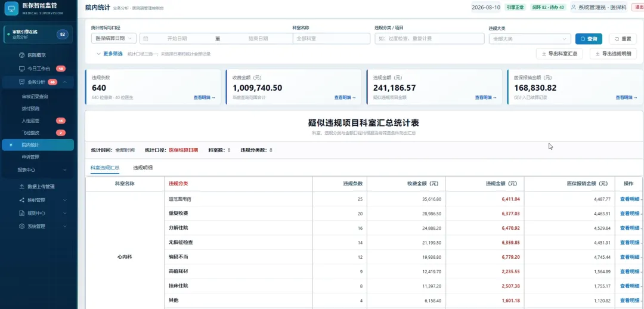Open the 医保结算日期 dropdown
Screen dimensions: 644x309
pyautogui.click(x=114, y=38)
